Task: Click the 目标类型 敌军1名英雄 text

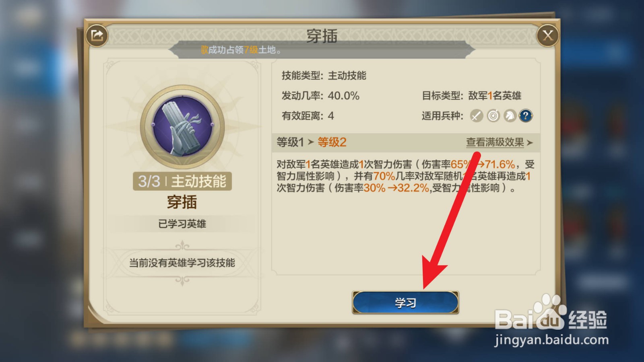Action: point(471,96)
